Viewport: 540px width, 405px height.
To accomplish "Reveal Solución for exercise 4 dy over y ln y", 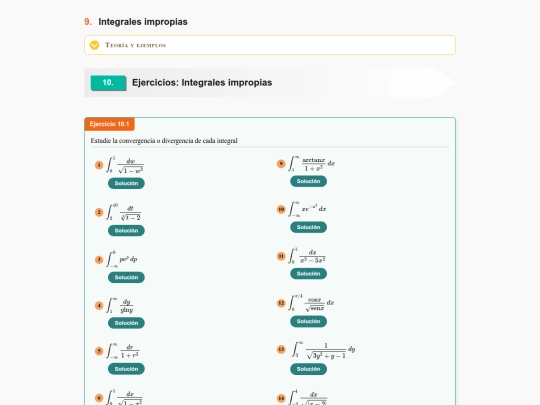I will point(126,323).
